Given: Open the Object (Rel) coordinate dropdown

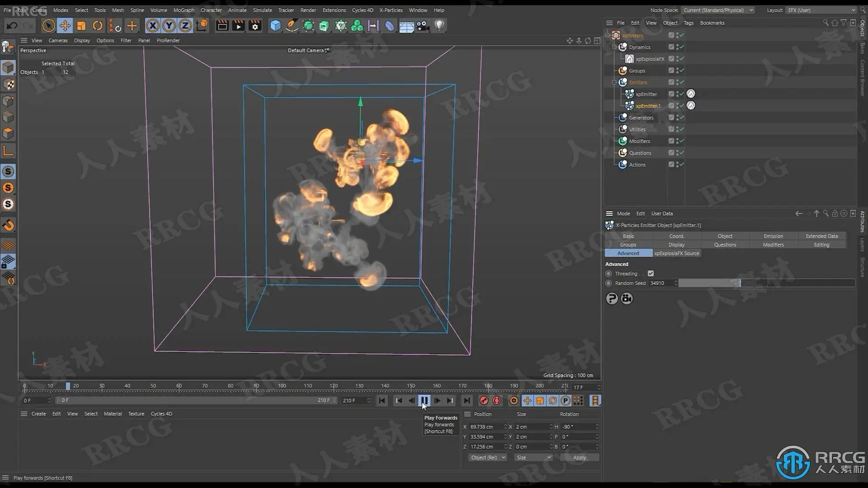Looking at the screenshot, I should (487, 457).
